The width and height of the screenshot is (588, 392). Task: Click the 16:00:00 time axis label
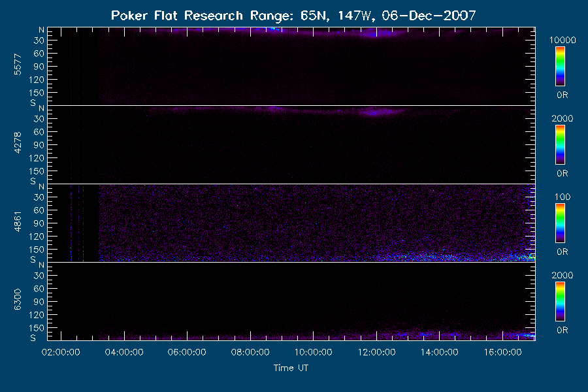(503, 352)
